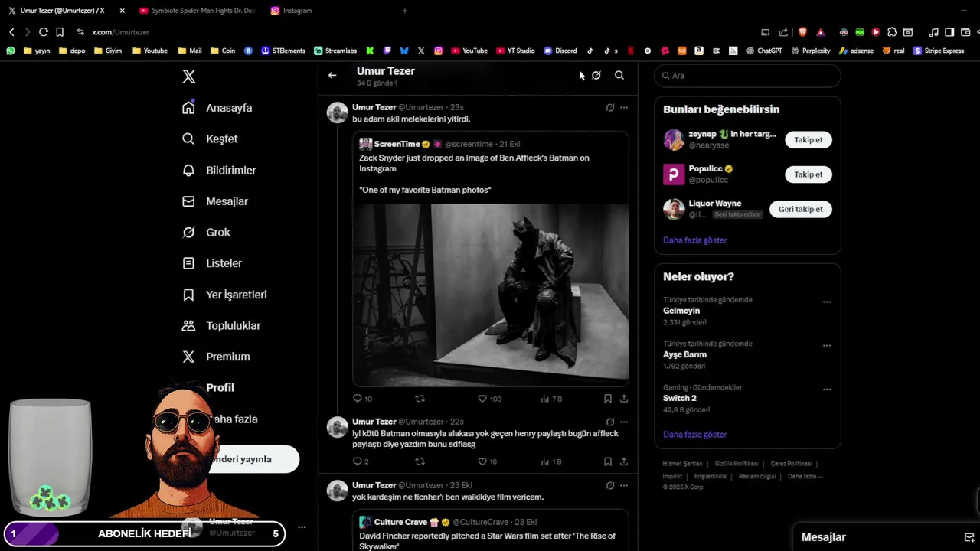
Task: Show more trends under Neler oluyor?
Action: [x=695, y=435]
